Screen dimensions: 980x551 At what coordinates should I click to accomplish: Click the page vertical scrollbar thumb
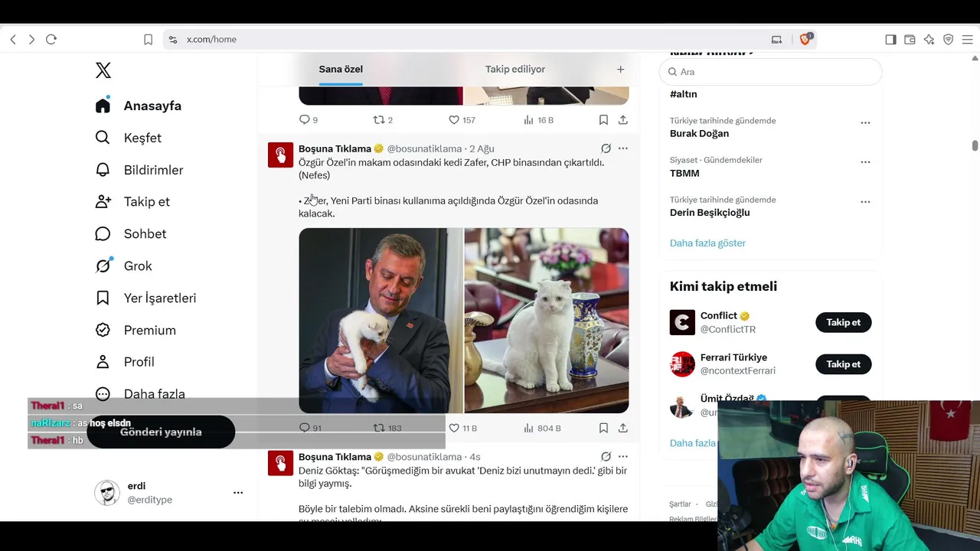coord(975,145)
